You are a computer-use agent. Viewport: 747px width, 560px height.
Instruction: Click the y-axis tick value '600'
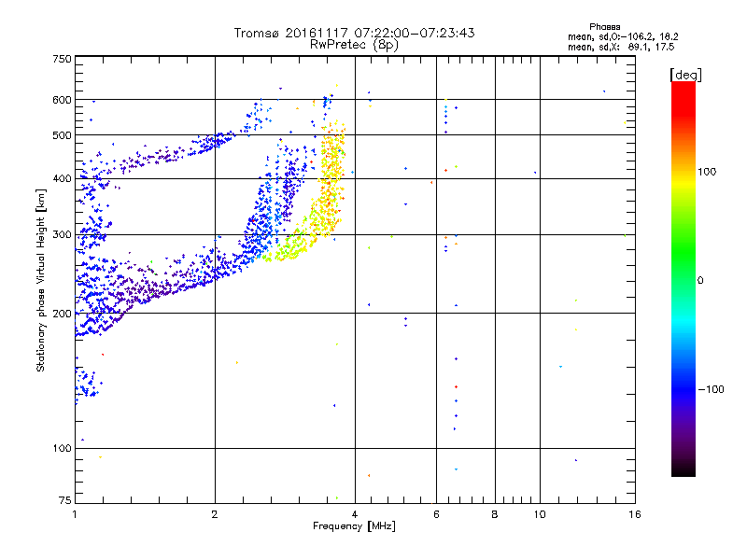click(x=62, y=100)
